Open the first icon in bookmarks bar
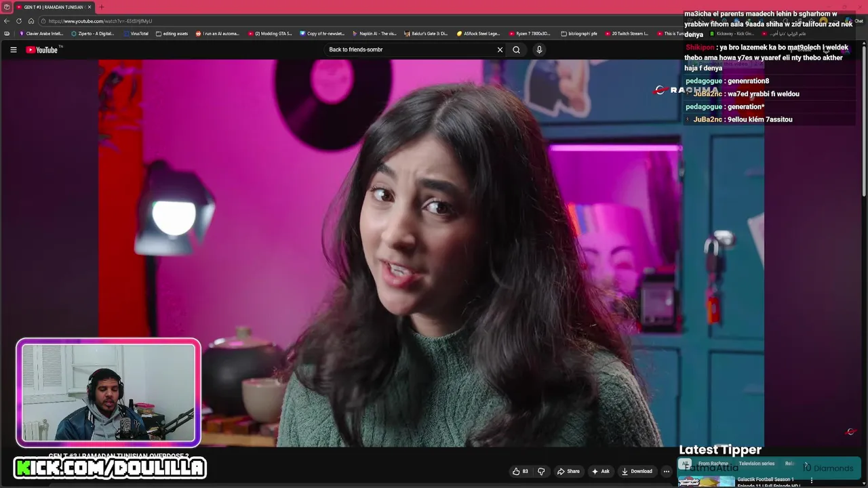 pyautogui.click(x=7, y=33)
